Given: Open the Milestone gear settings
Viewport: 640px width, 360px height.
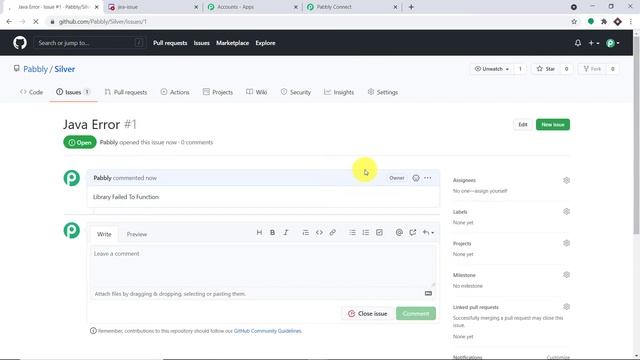Looking at the screenshot, I should pyautogui.click(x=566, y=275).
